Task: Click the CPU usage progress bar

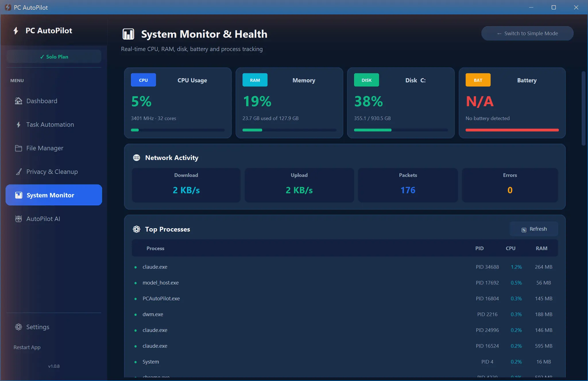Action: tap(178, 130)
